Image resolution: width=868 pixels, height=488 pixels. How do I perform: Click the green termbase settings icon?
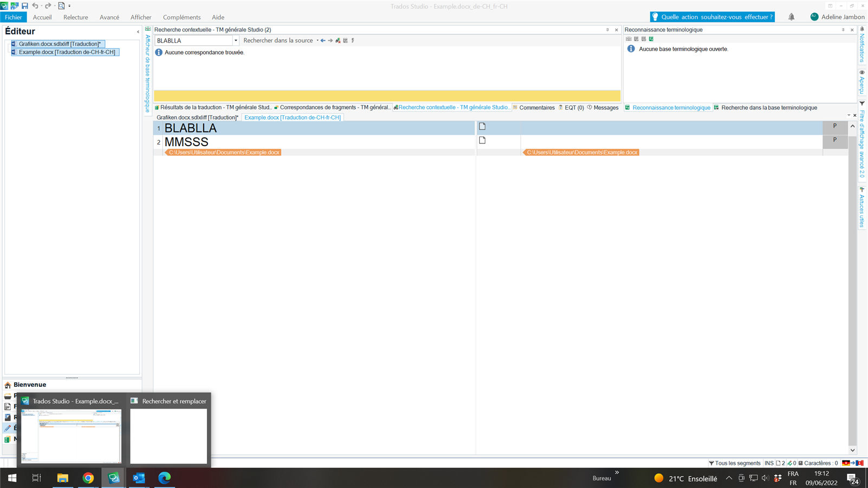(x=651, y=39)
